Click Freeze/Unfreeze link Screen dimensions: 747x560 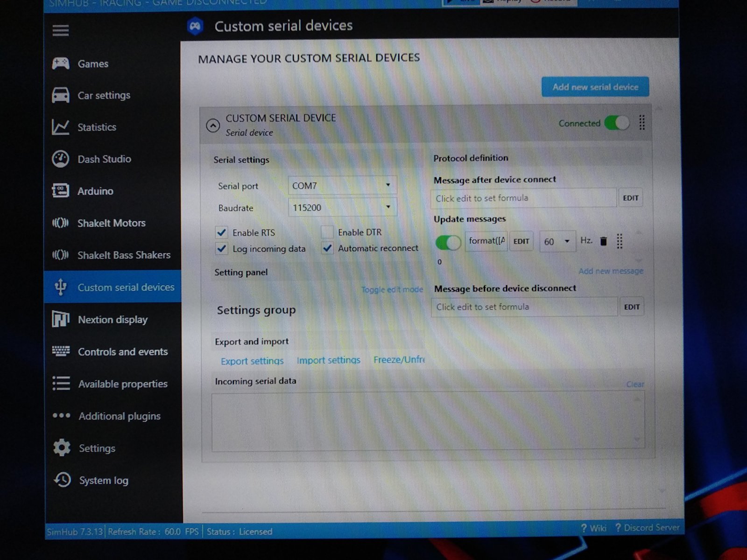399,359
